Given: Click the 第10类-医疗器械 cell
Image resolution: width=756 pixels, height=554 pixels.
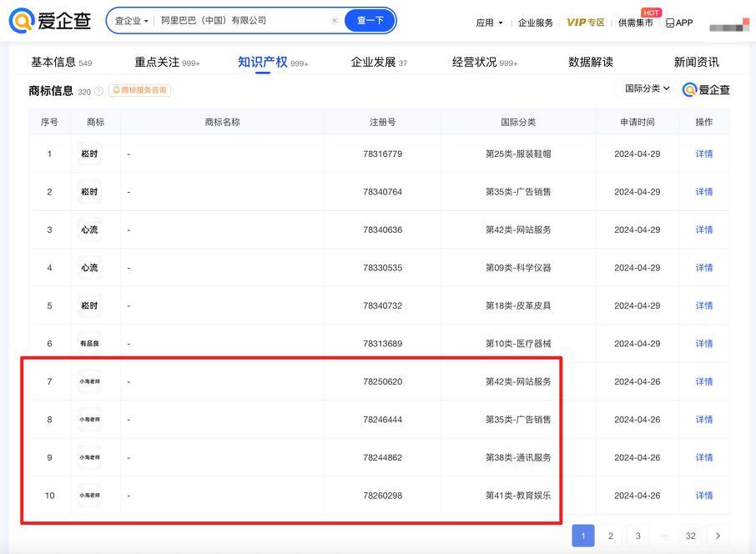Looking at the screenshot, I should (x=518, y=344).
